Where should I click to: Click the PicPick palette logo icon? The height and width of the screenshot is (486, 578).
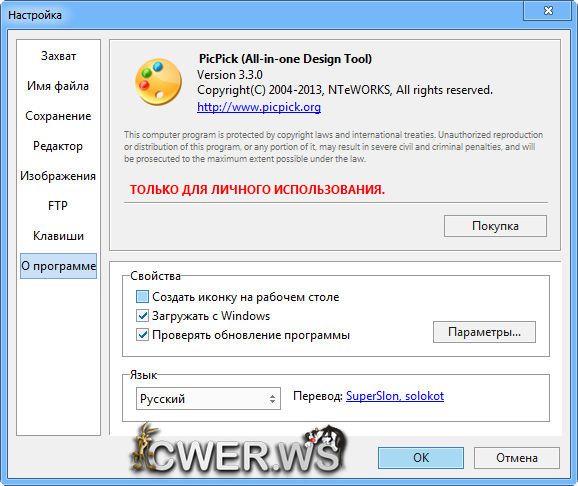point(159,82)
